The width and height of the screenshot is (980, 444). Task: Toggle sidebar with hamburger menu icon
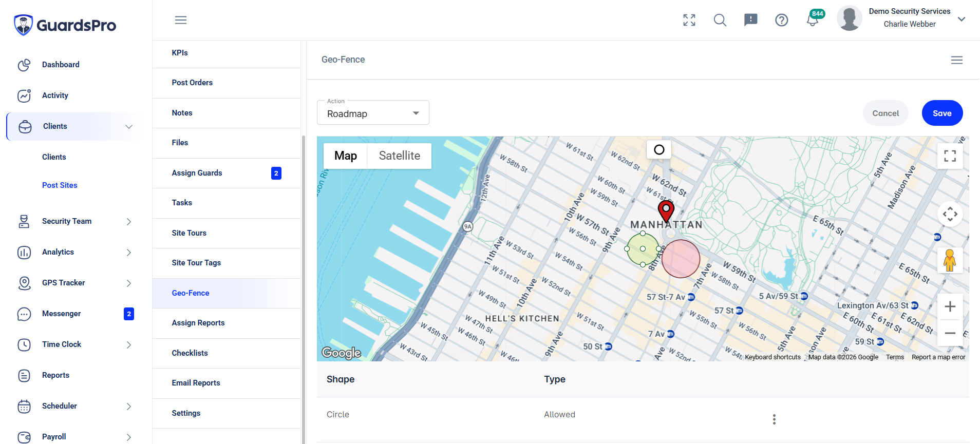coord(181,20)
